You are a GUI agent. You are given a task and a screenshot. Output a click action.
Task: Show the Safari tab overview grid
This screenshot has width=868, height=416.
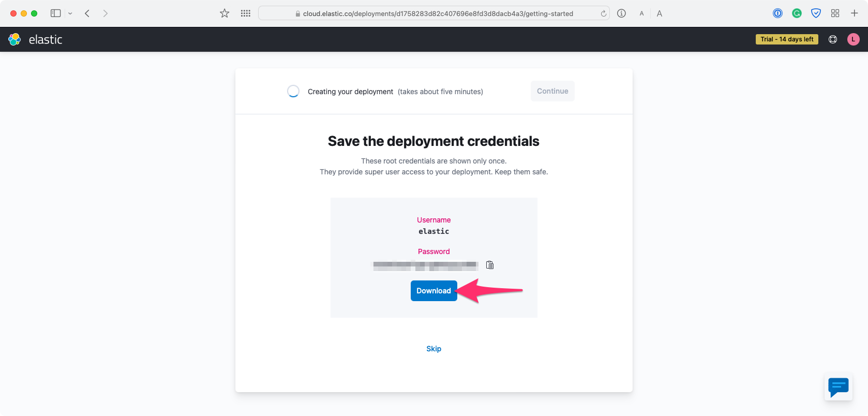click(x=835, y=13)
